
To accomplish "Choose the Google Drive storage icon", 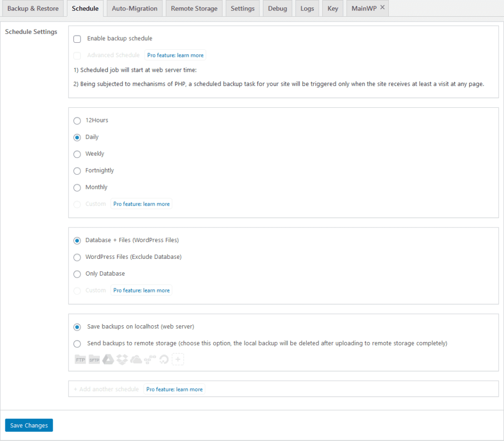I will pos(108,359).
